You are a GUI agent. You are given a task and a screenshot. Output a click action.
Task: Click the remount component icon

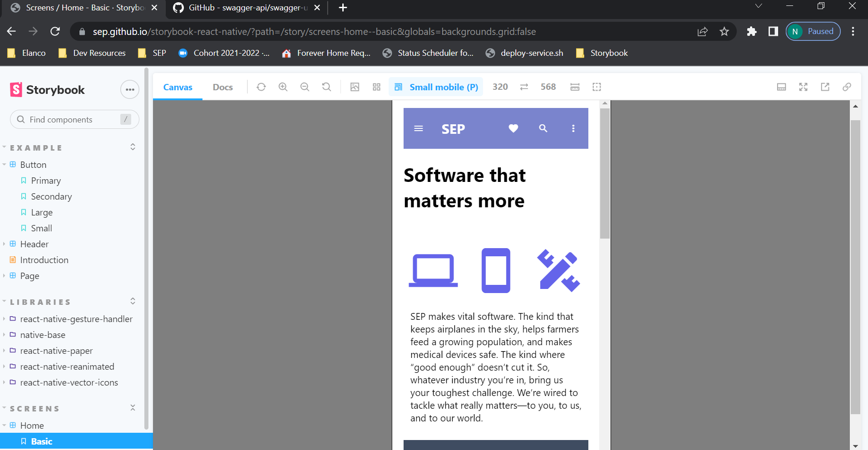point(261,87)
